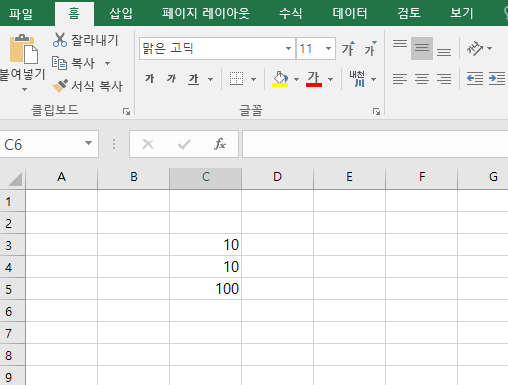The image size is (508, 385).
Task: Decrease font size with smaller 가 icon
Action: [x=370, y=49]
